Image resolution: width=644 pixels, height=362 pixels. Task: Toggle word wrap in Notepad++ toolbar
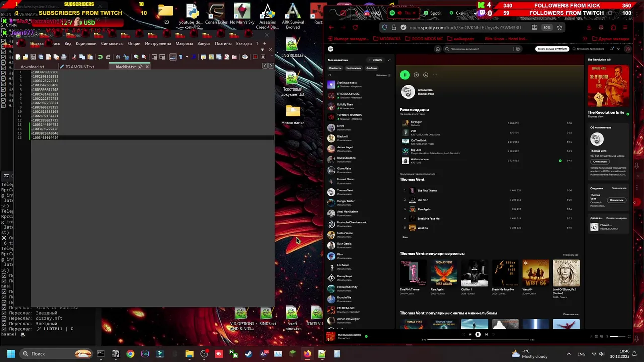(x=172, y=57)
